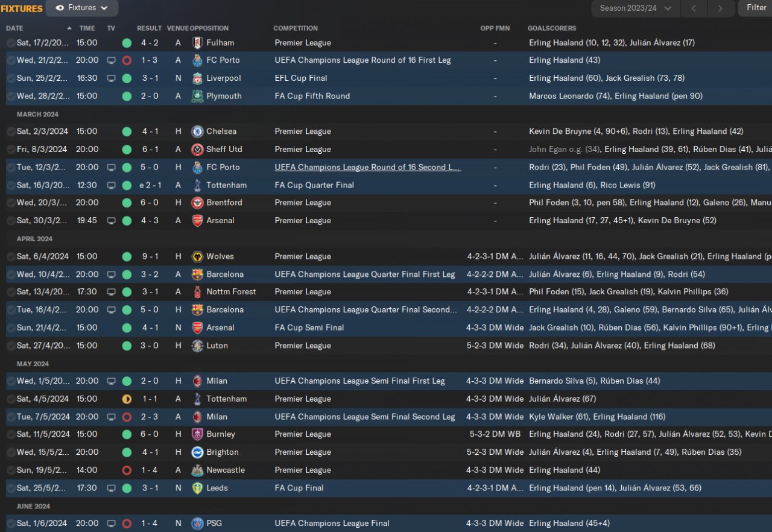Sort fixtures by the Date column
The height and width of the screenshot is (532, 772).
(14, 28)
